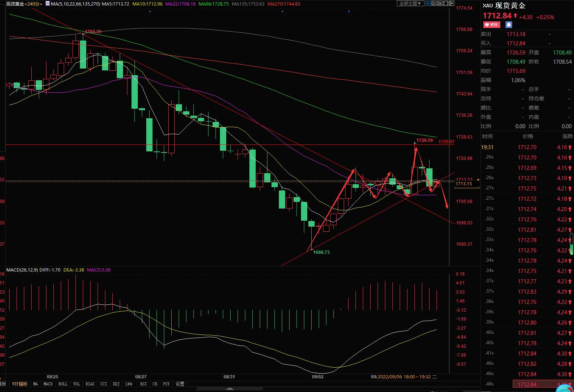Click the 振幅 value 1.06%
This screenshot has height=392, width=574.
[x=518, y=80]
